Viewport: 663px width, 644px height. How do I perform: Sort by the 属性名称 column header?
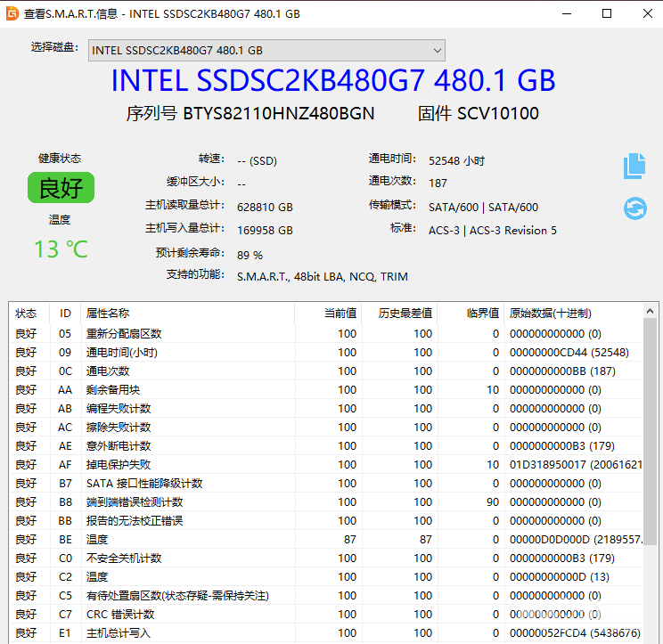(x=107, y=314)
